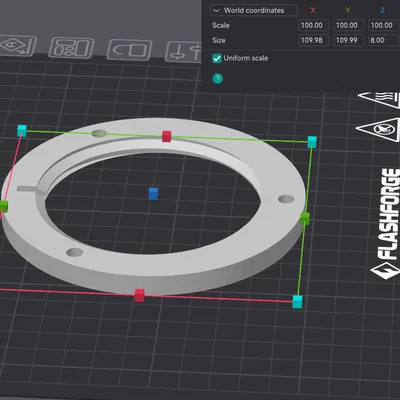Click the cyan top-right corner handle
This screenshot has height=400, width=400.
point(312,142)
